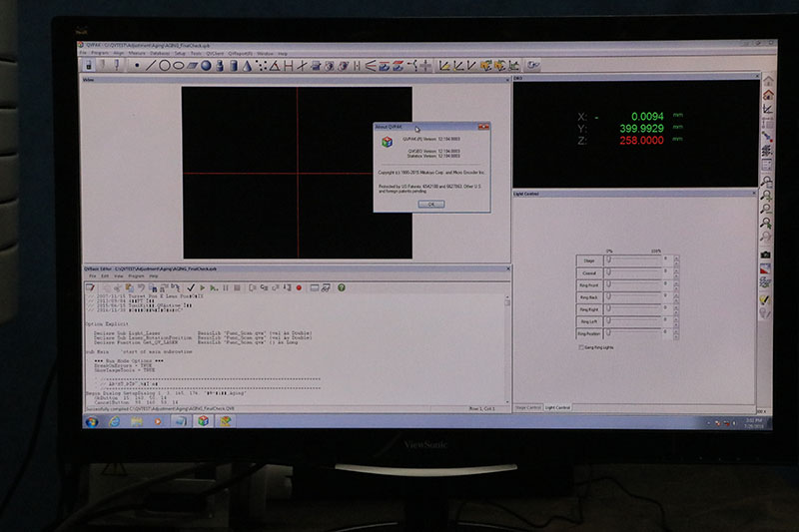Adjust the Ring Left intensity slider
Viewport: 799px width, 532px height.
pos(632,321)
